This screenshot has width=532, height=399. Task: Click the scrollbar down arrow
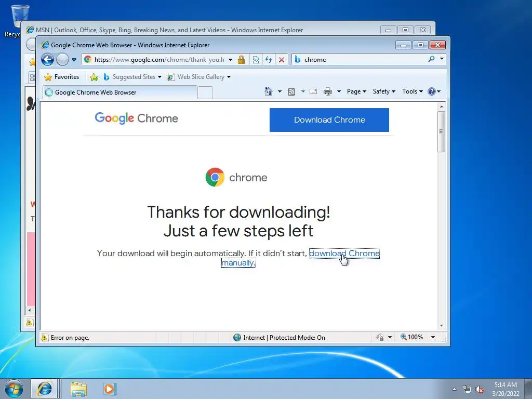tap(442, 325)
